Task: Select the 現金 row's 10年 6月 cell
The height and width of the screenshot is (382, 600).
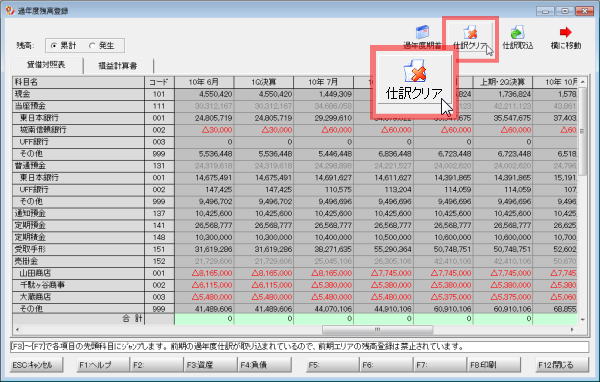Action: [204, 94]
